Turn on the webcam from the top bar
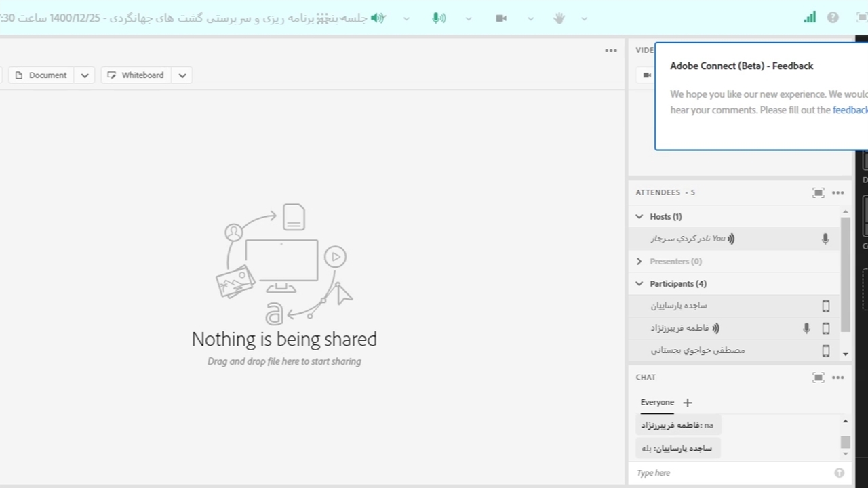The height and width of the screenshot is (488, 868). coord(501,18)
